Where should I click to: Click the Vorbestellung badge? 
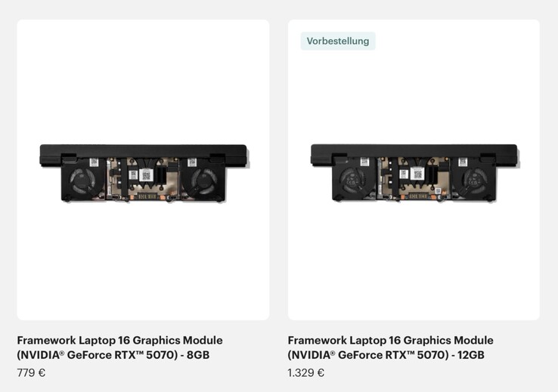click(x=338, y=41)
